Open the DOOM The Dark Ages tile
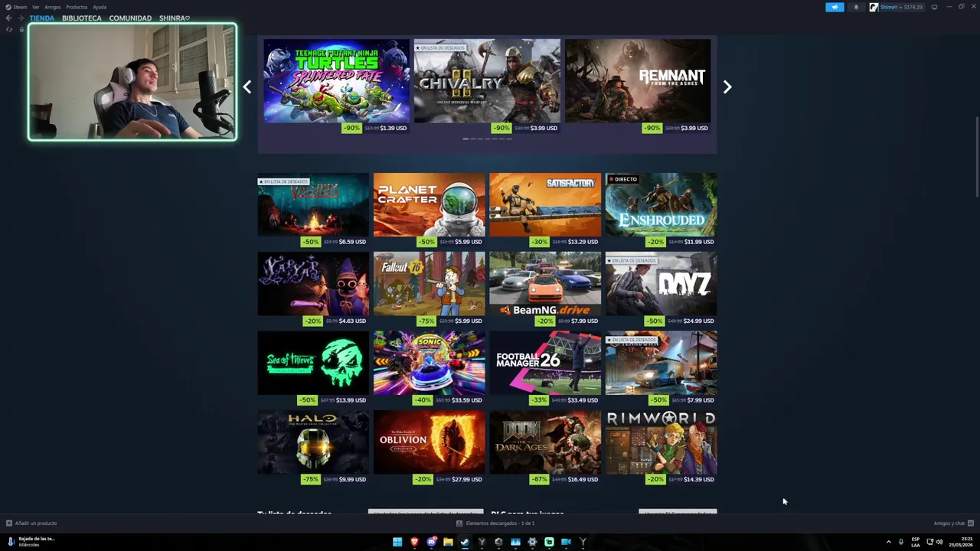The image size is (980, 551). pos(545,442)
